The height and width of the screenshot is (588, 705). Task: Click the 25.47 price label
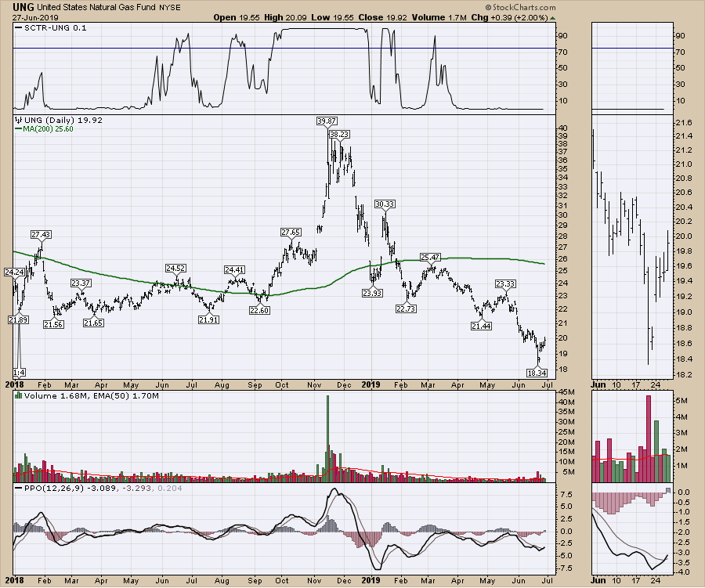pyautogui.click(x=430, y=257)
